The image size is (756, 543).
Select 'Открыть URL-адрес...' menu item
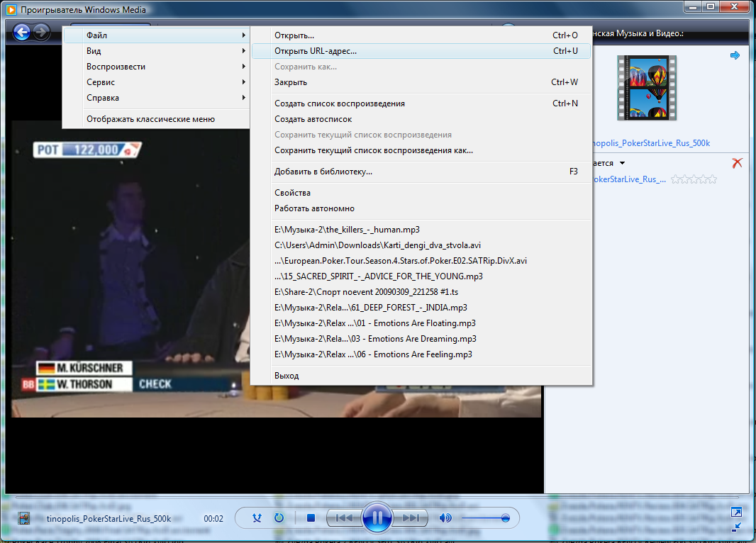click(x=316, y=51)
